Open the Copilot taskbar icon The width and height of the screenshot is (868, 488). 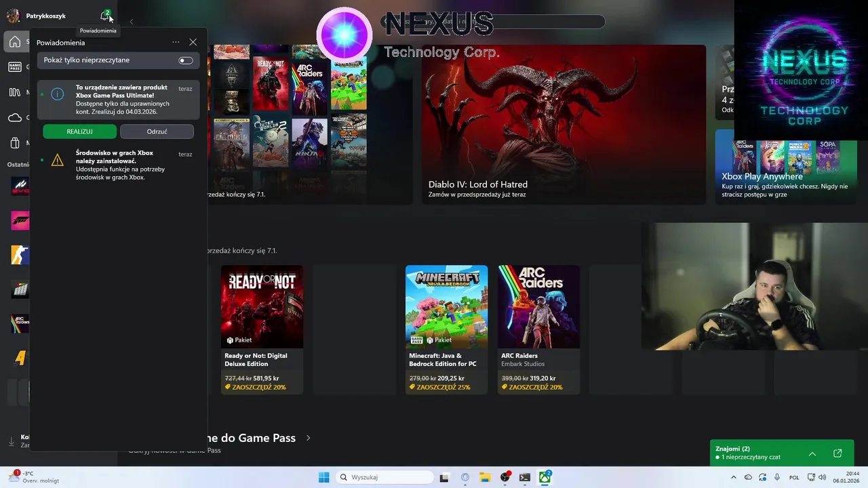tap(465, 477)
